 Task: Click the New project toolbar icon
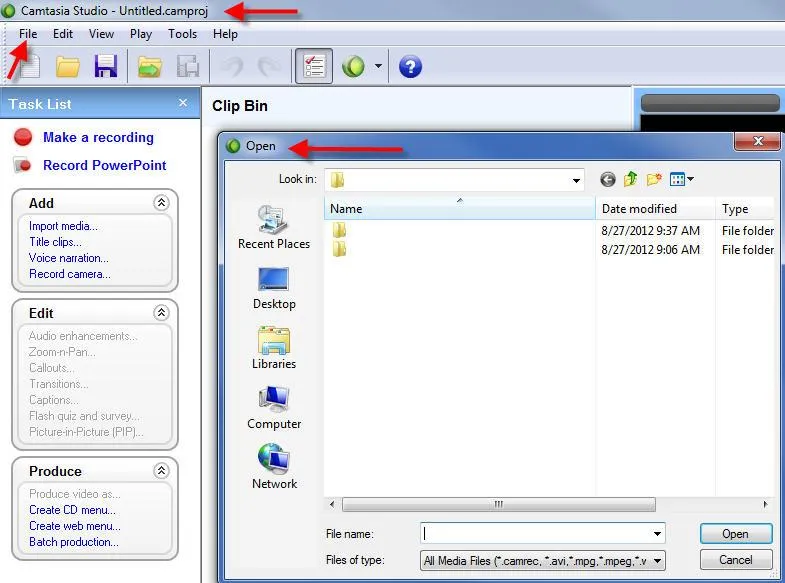pos(29,66)
